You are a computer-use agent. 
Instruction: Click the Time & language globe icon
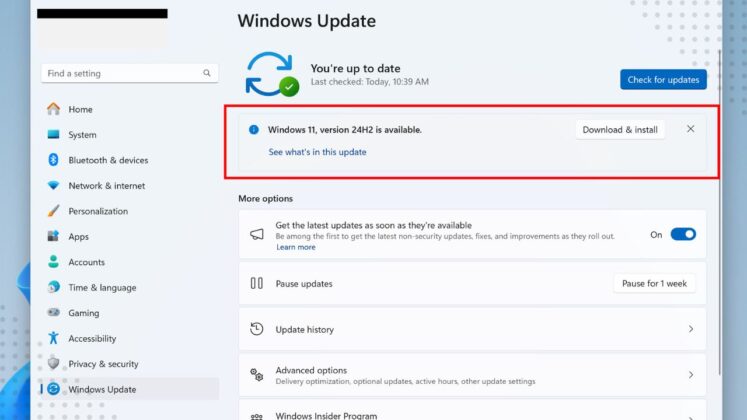(x=53, y=287)
